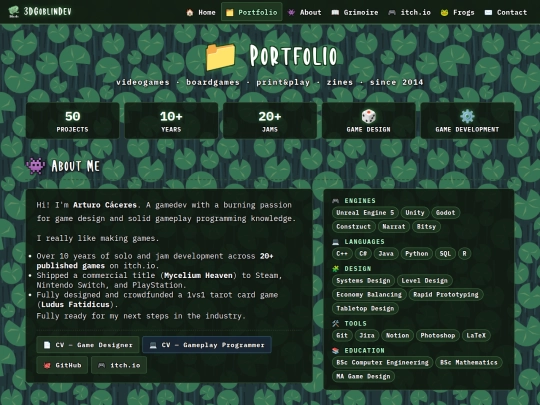Click the 50 Projects stat card

coord(73,121)
